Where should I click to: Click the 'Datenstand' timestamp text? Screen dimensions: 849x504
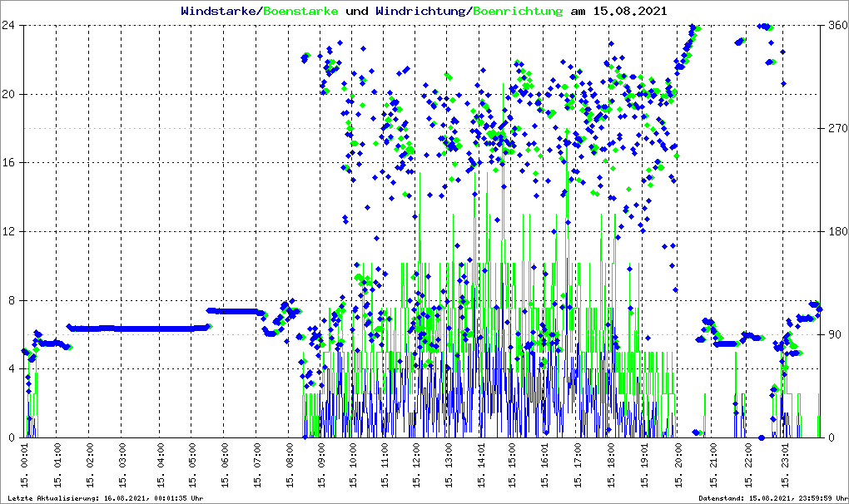coord(772,498)
